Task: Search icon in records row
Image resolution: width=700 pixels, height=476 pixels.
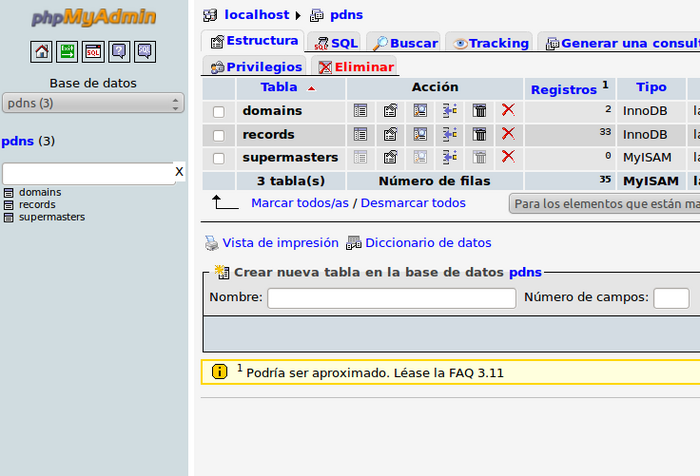Action: point(420,134)
